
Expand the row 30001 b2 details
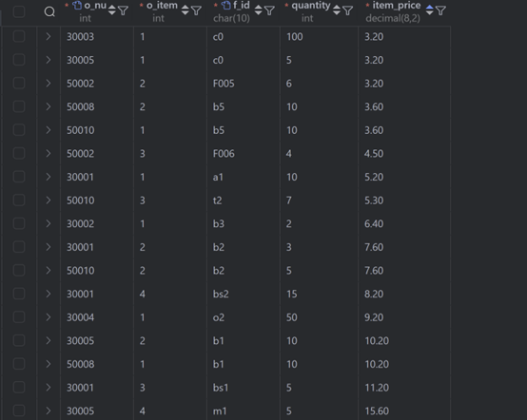(49, 247)
